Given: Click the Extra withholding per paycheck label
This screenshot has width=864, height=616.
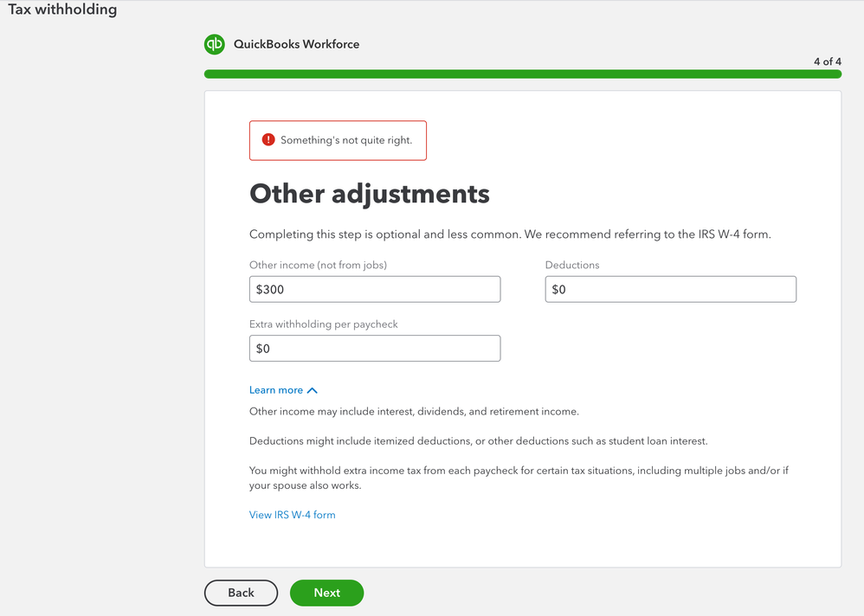Looking at the screenshot, I should [x=324, y=324].
